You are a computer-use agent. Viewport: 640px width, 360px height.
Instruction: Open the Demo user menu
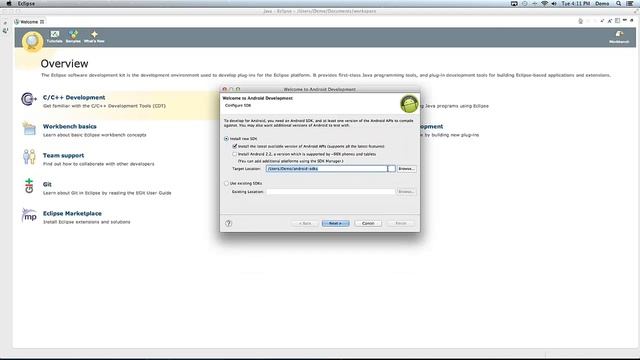(x=602, y=3)
